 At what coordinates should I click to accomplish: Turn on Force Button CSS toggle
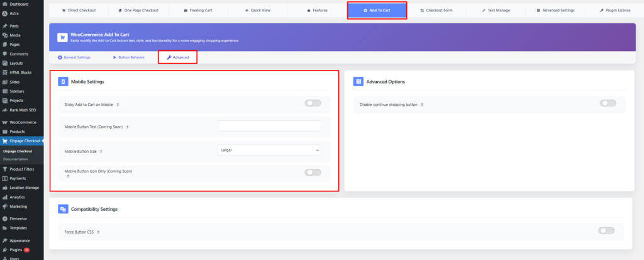pyautogui.click(x=606, y=231)
